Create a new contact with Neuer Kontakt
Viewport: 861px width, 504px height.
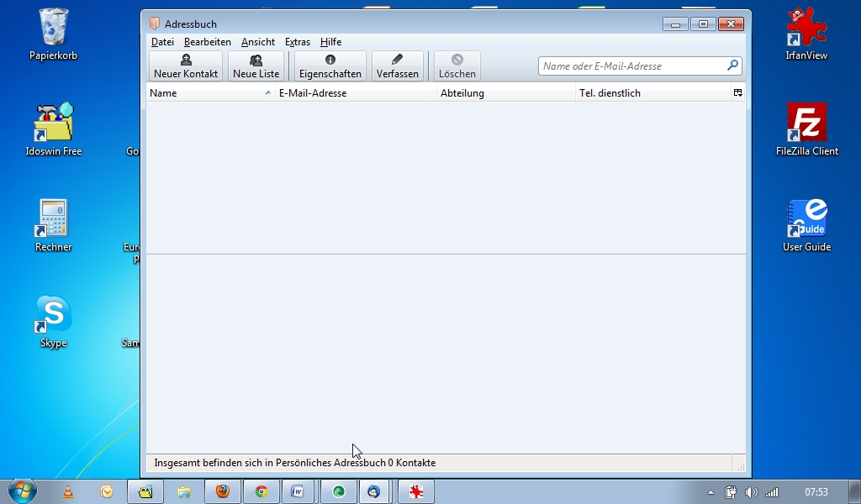click(x=186, y=66)
